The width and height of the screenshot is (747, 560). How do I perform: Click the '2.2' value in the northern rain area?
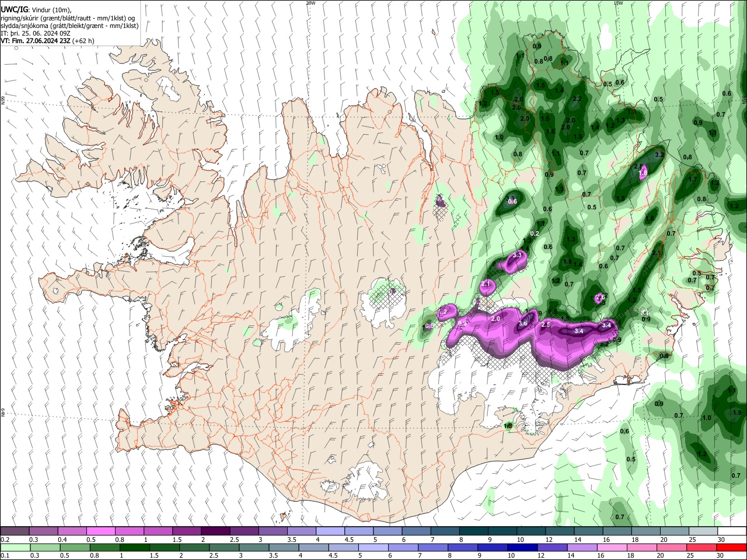[578, 99]
